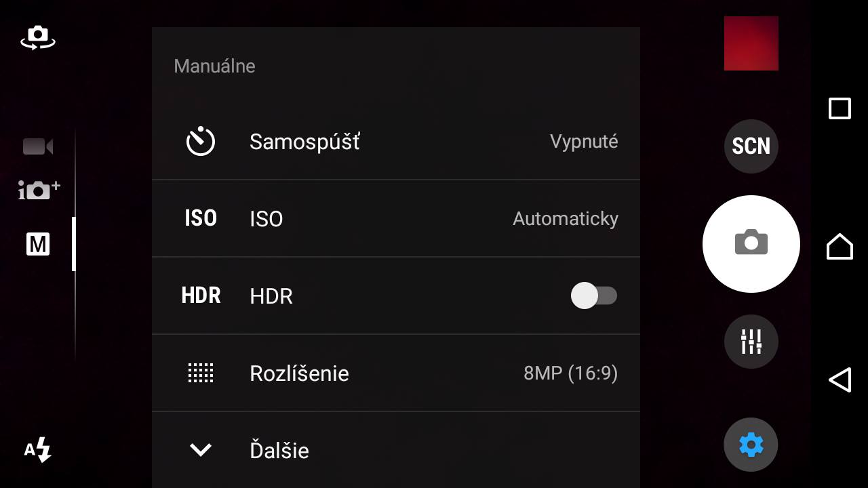Close settings via blue gear icon
The height and width of the screenshot is (488, 868).
751,445
